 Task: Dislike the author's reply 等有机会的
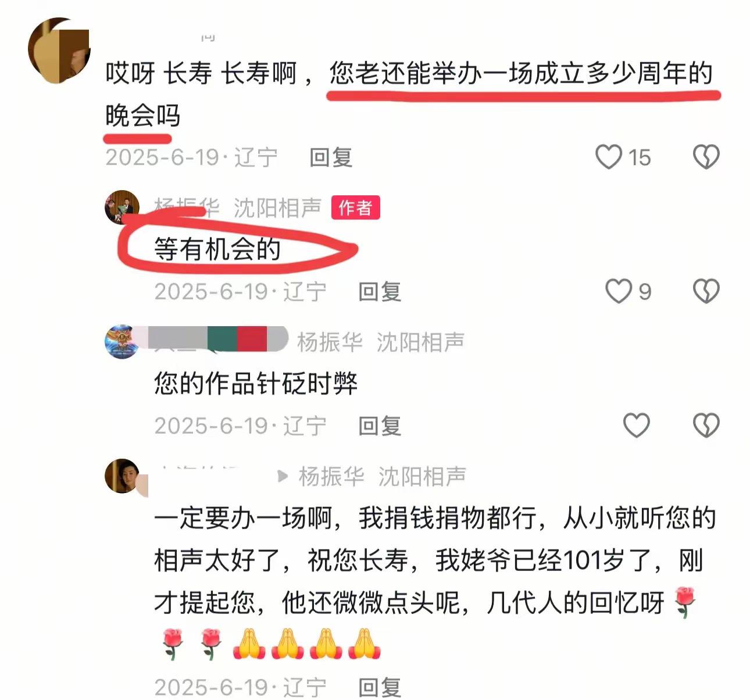[x=706, y=291]
